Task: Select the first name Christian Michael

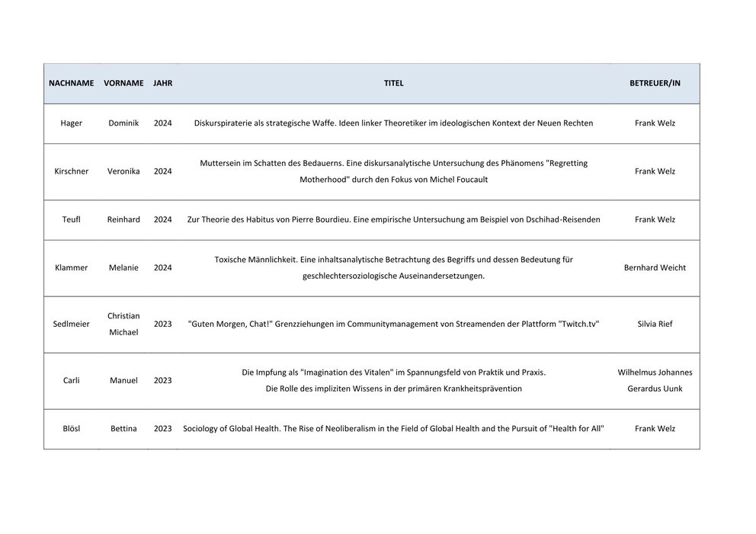Action: 123,324
